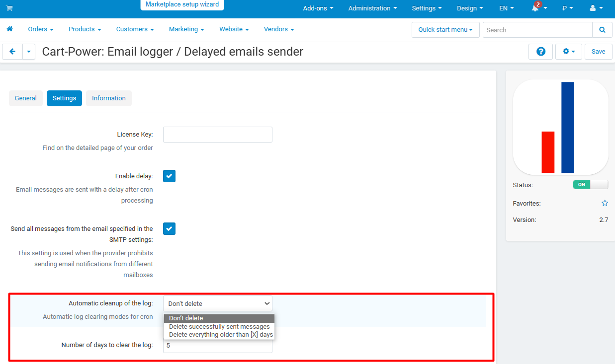Open the gear actions menu
This screenshot has height=364, width=615.
(x=569, y=52)
